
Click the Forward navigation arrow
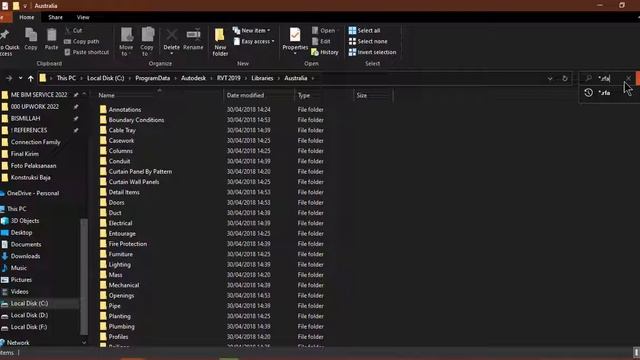tap(9, 78)
